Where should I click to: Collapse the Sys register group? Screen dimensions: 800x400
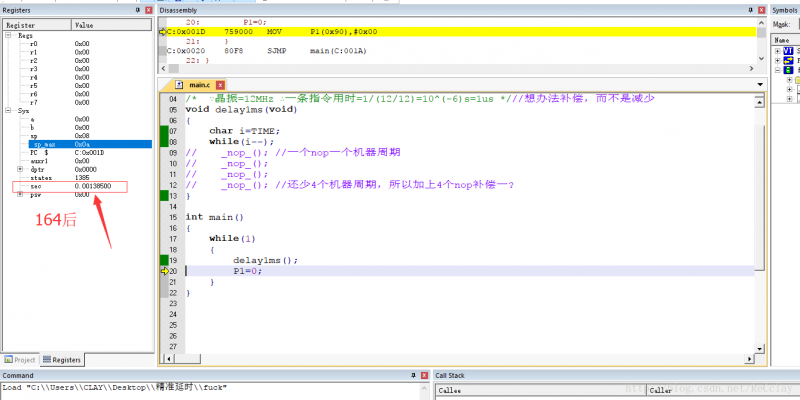pyautogui.click(x=9, y=110)
